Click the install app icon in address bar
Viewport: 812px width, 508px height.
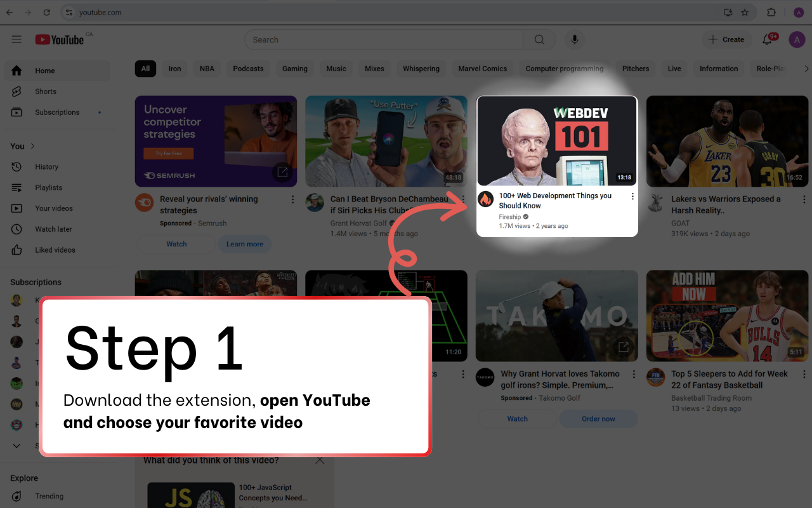click(x=728, y=12)
